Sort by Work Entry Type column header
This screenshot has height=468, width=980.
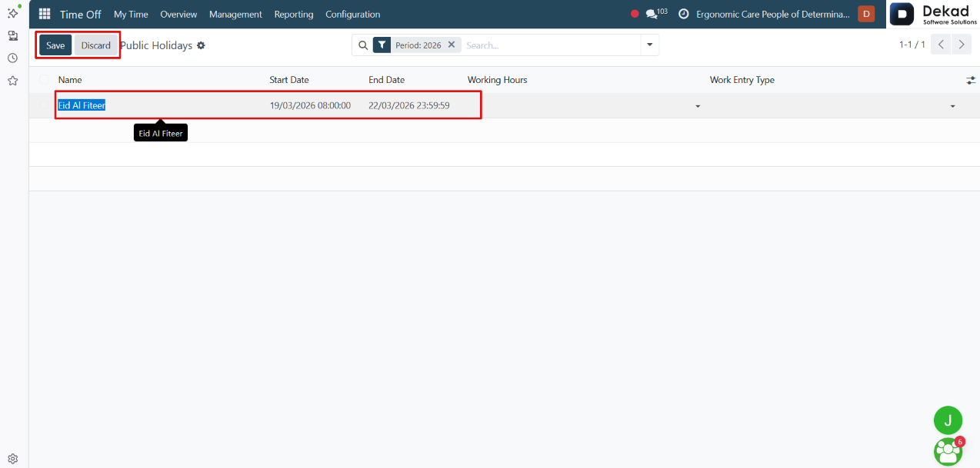[742, 80]
